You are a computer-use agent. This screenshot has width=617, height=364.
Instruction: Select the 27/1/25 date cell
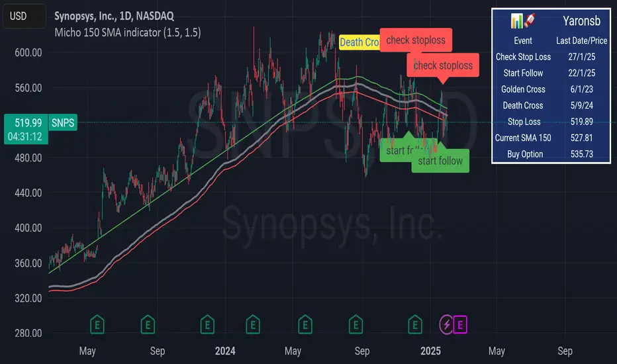[582, 57]
